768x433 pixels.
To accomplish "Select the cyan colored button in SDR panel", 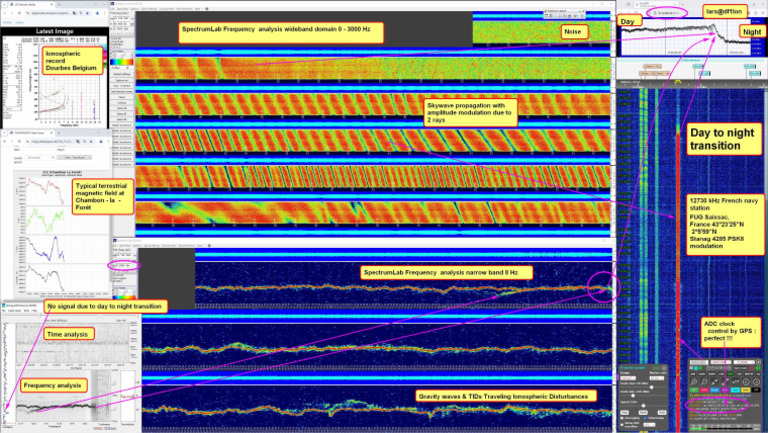I will 735,390.
